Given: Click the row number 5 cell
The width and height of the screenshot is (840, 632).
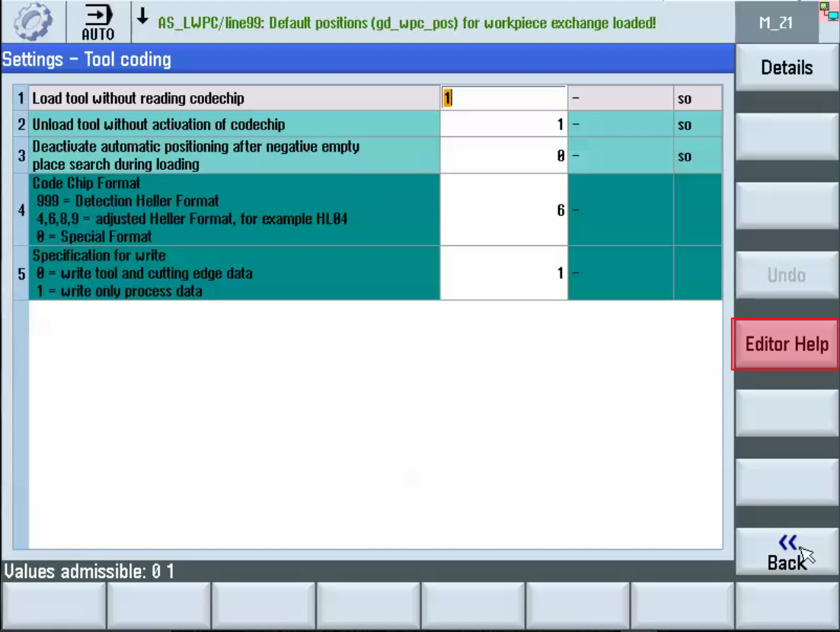Looking at the screenshot, I should point(21,273).
